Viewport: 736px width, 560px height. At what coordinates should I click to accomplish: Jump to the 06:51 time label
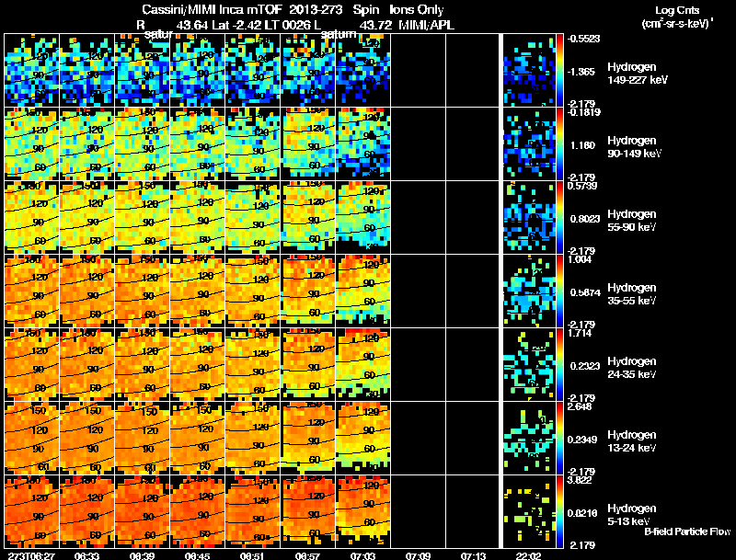[252, 554]
